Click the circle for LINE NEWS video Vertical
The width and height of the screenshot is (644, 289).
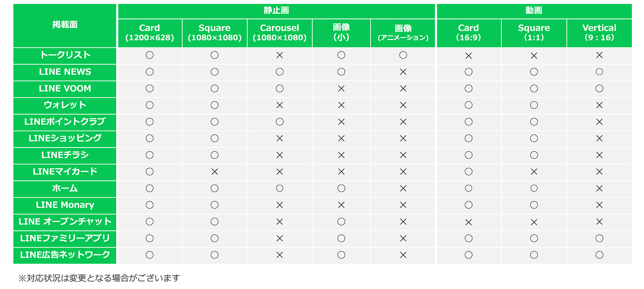[x=599, y=72]
